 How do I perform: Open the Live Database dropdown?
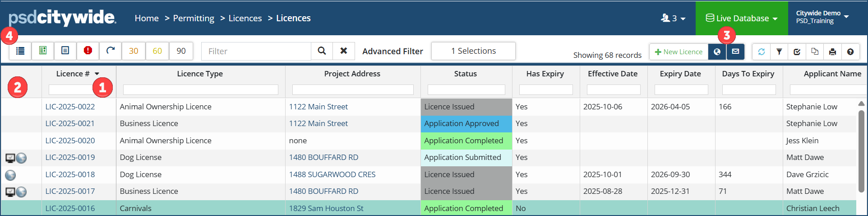click(x=742, y=19)
